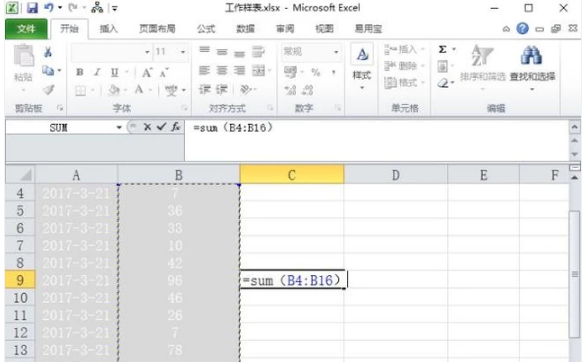Toggle Bold formatting
588x362 pixels.
80,72
